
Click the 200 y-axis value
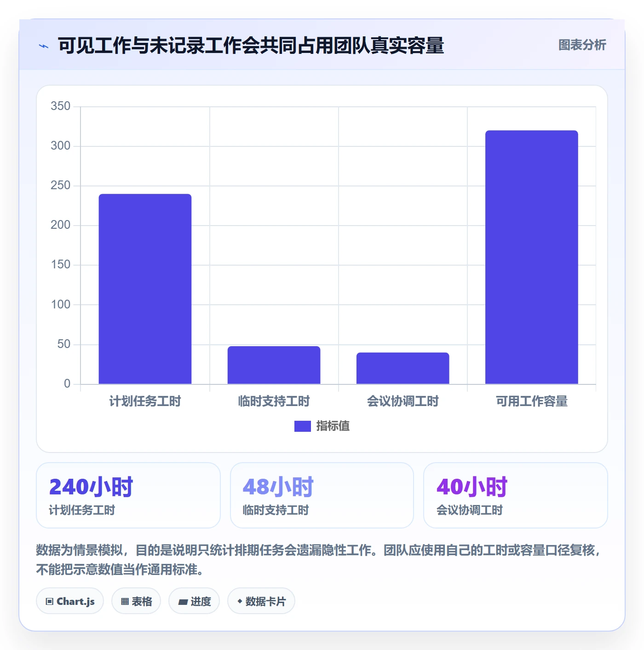61,225
